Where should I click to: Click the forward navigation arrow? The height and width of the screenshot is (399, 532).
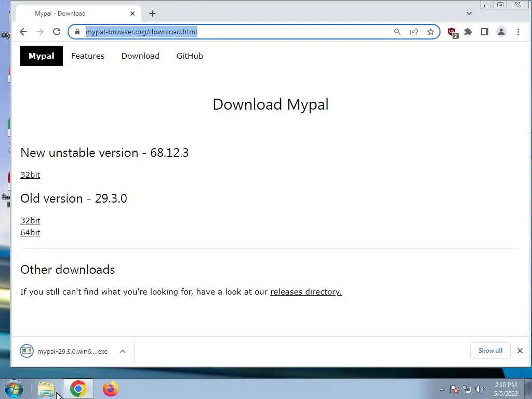pos(40,32)
